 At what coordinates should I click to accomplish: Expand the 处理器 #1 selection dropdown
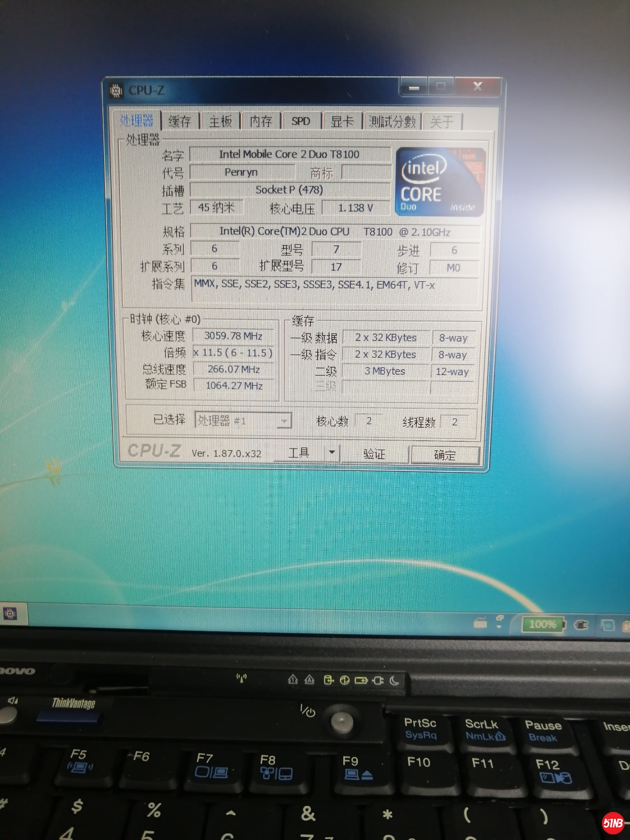[x=285, y=421]
